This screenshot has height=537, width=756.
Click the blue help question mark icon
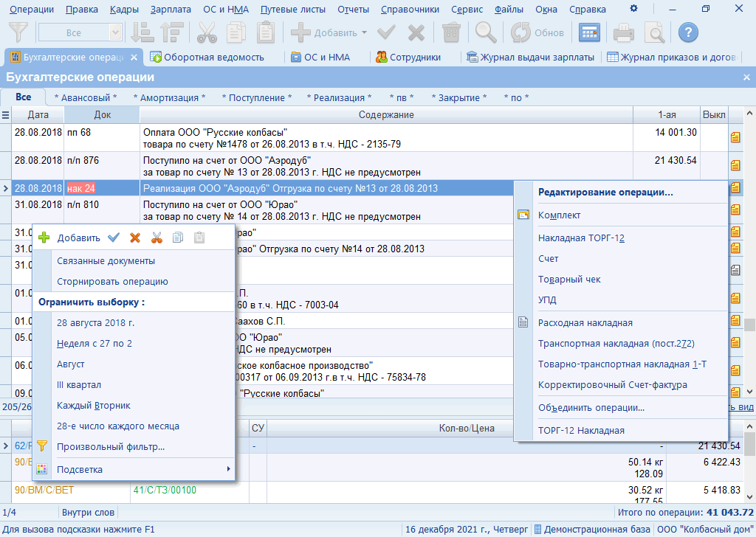688,32
